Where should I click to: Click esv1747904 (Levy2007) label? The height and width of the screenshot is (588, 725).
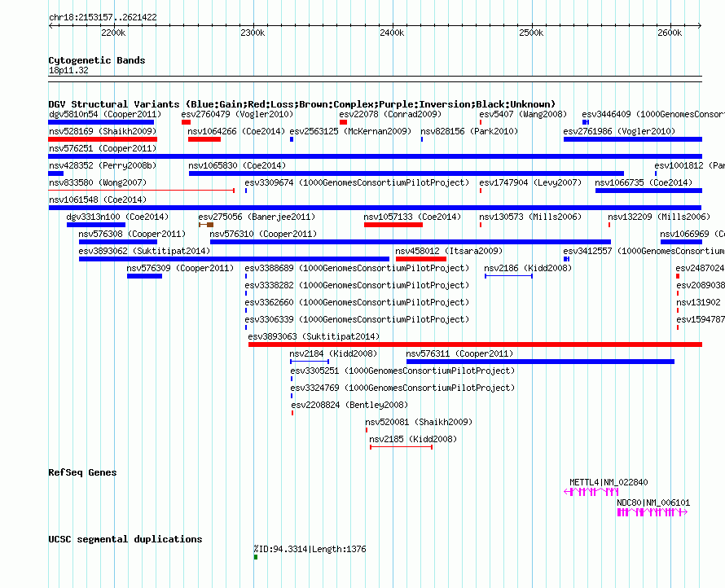[530, 182]
